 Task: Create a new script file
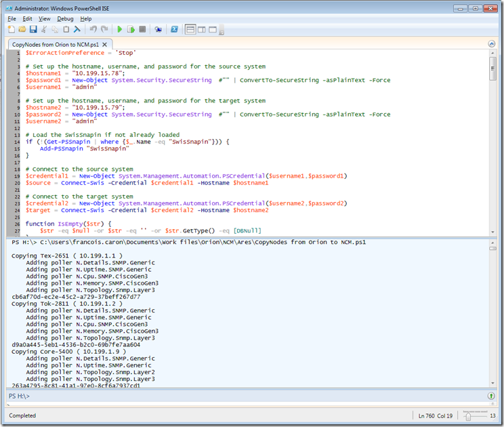point(12,30)
